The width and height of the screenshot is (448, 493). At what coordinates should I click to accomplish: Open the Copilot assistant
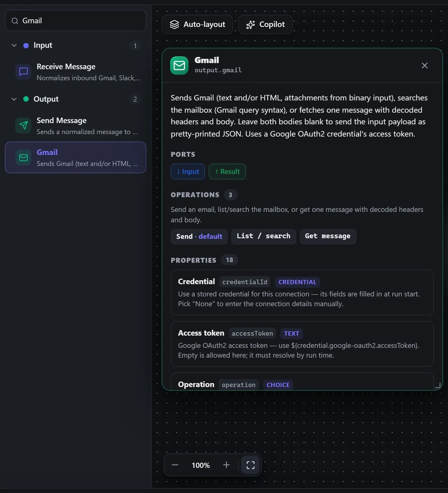pyautogui.click(x=265, y=24)
